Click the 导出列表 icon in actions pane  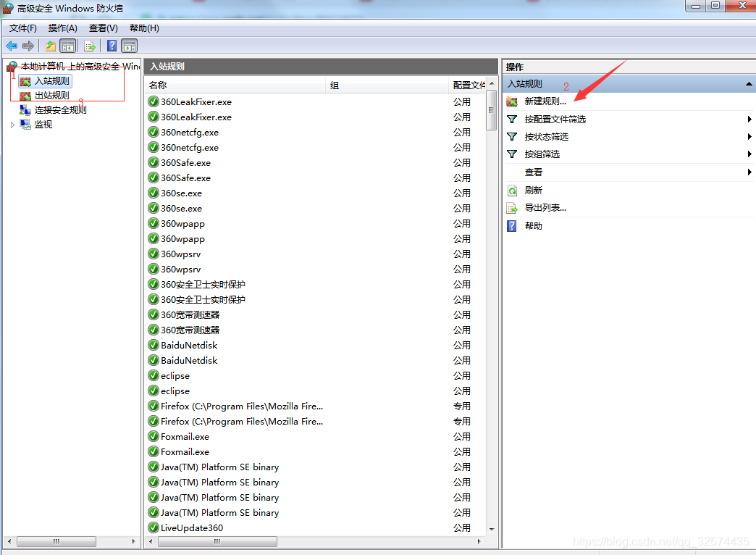pos(512,209)
